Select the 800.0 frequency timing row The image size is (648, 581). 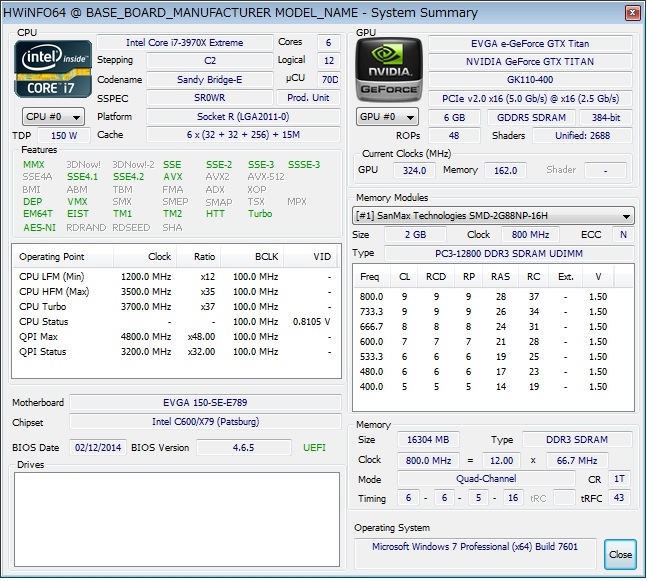point(493,297)
